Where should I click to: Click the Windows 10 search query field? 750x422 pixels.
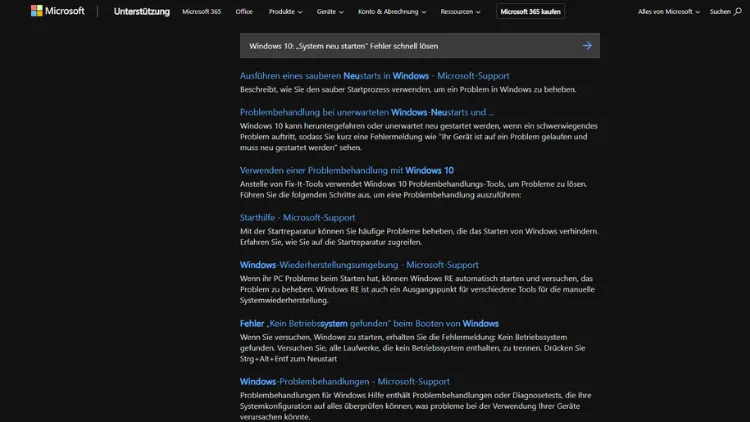point(419,45)
